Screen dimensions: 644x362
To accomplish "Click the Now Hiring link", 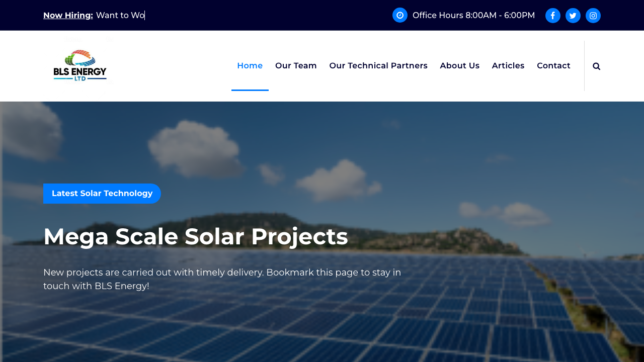I will click(68, 15).
